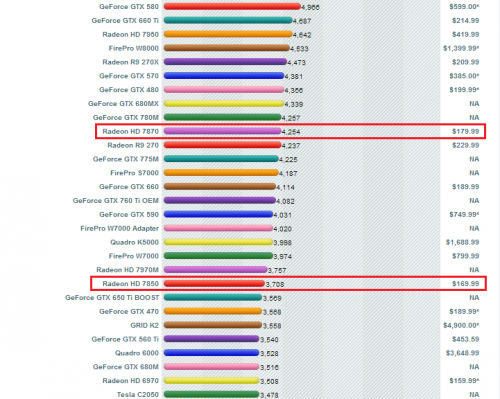Click the Radeon HD 7850 name

click(130, 284)
